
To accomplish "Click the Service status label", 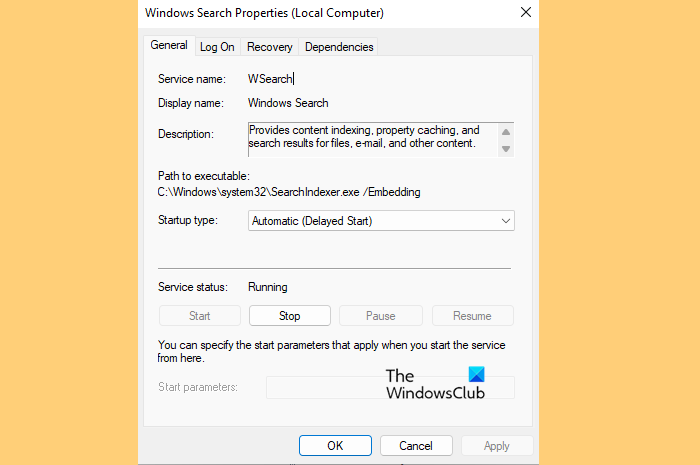I will point(193,287).
